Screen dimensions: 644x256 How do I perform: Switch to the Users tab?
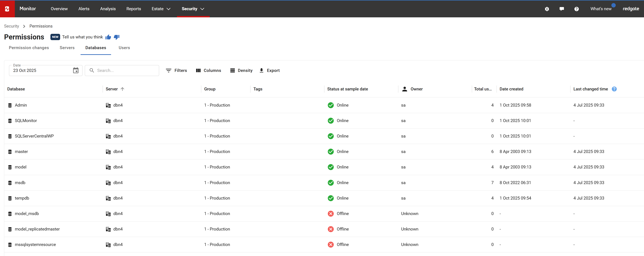124,48
